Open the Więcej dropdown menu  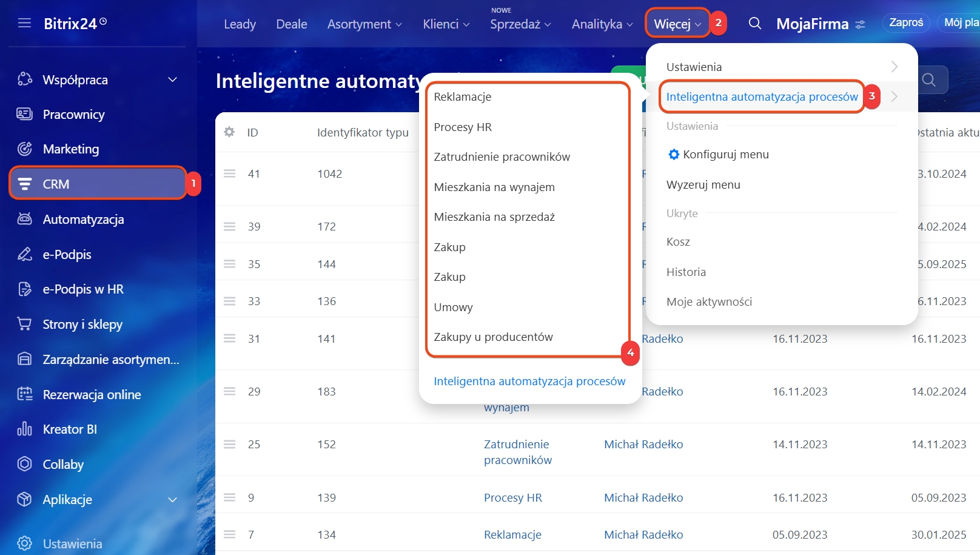677,24
